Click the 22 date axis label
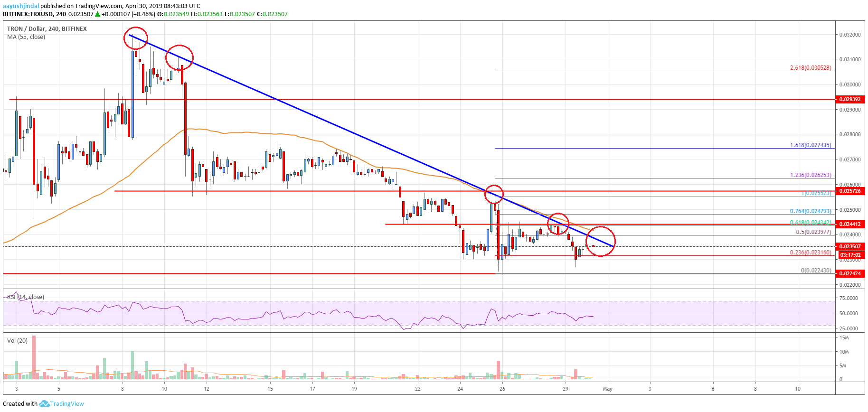Viewport: 868px width, 412px height. pyautogui.click(x=418, y=389)
